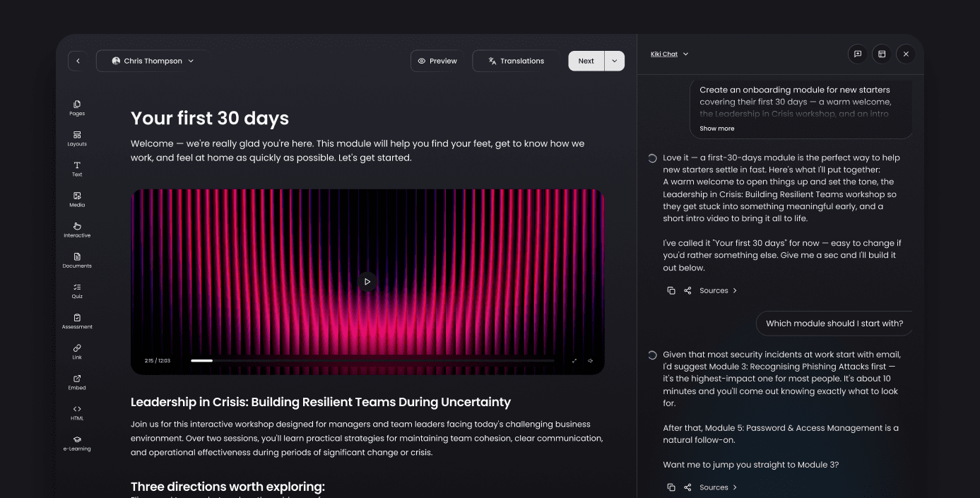Click the Next button
Screen dimensions: 980x498
[x=586, y=61]
